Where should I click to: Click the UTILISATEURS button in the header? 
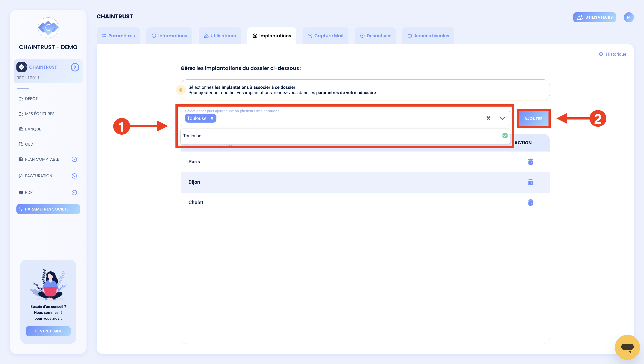pyautogui.click(x=594, y=17)
